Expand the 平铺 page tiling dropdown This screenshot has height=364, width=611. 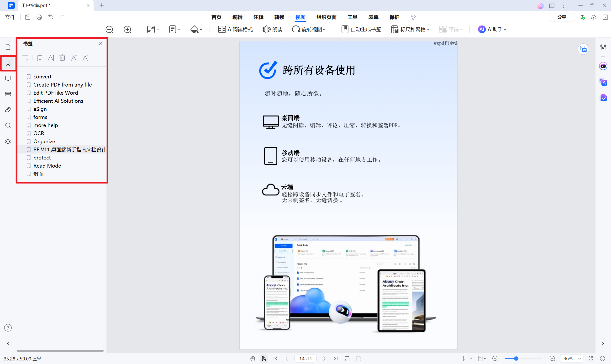(450, 29)
